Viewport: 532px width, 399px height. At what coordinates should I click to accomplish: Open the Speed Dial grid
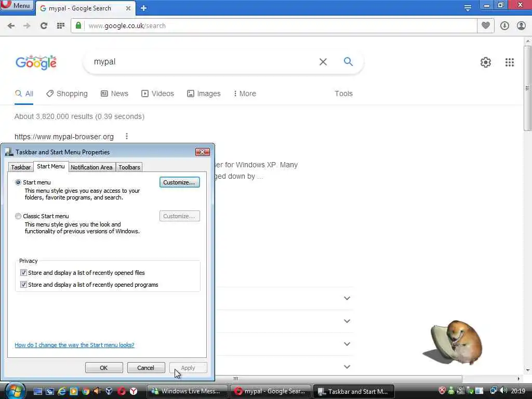(60, 26)
